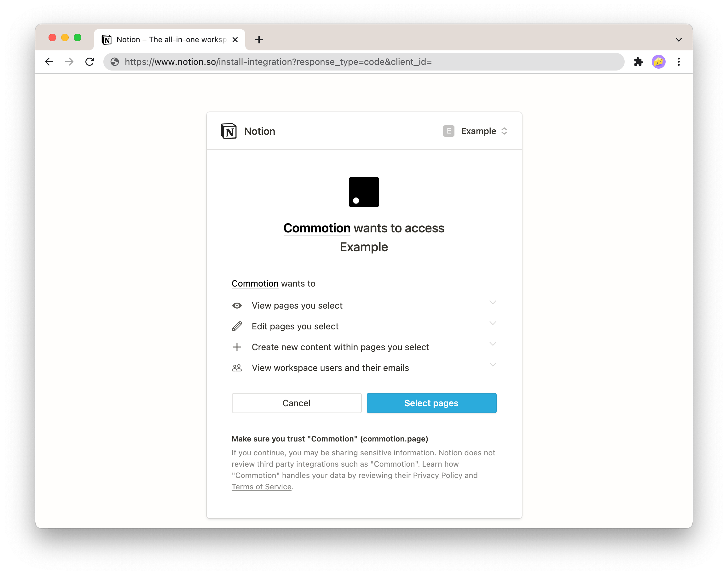Screen dimensions: 728x575
Task: Click the back navigation arrow button
Action: point(50,61)
